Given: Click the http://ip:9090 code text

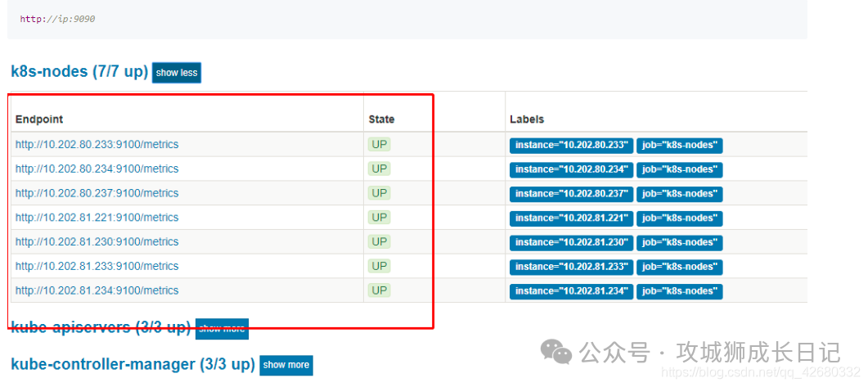Looking at the screenshot, I should click(57, 19).
